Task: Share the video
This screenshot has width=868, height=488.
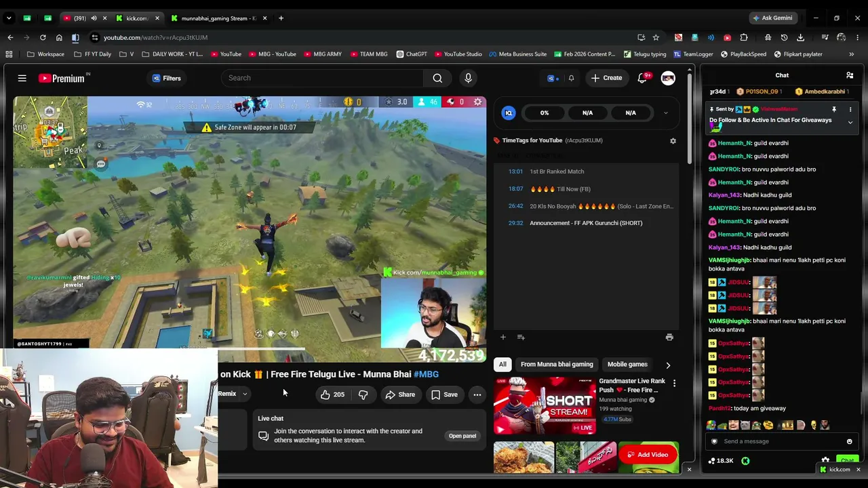Action: point(400,394)
